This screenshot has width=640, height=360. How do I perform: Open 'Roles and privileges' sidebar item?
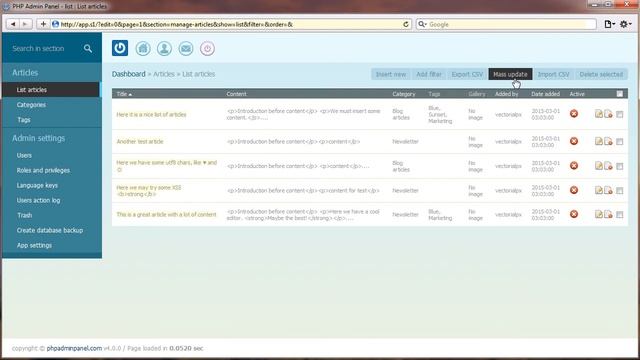(43, 171)
